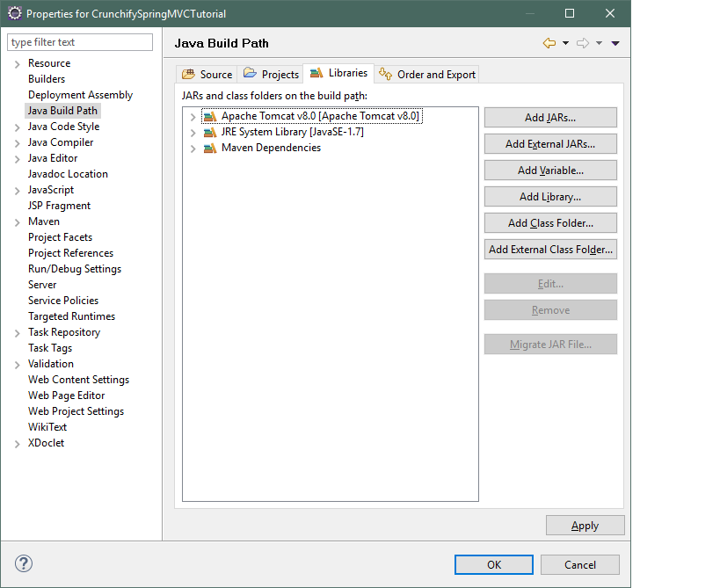This screenshot has width=720, height=588.
Task: Expand the Maven Dependencies entry
Action: point(193,149)
